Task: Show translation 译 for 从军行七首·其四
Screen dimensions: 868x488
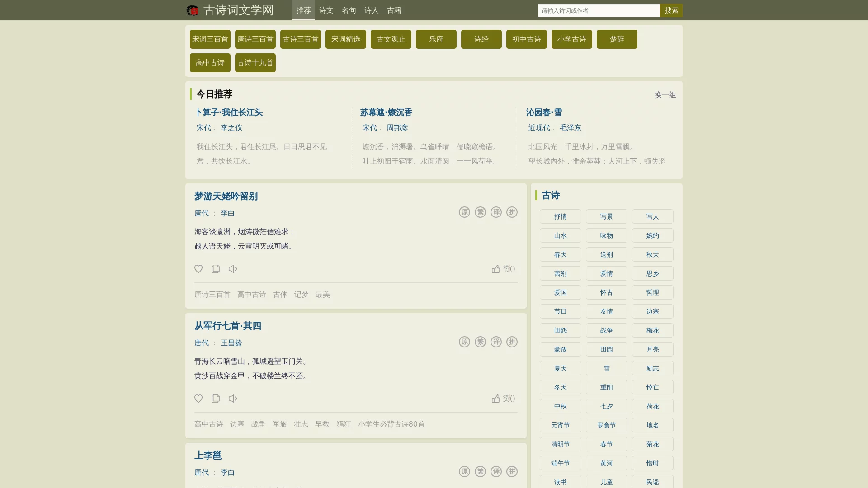Action: pos(496,342)
